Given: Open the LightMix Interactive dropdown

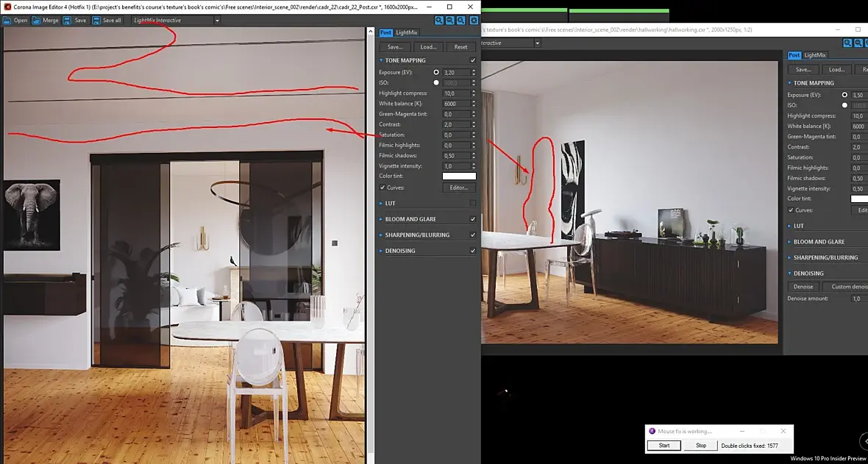Looking at the screenshot, I should point(176,21).
